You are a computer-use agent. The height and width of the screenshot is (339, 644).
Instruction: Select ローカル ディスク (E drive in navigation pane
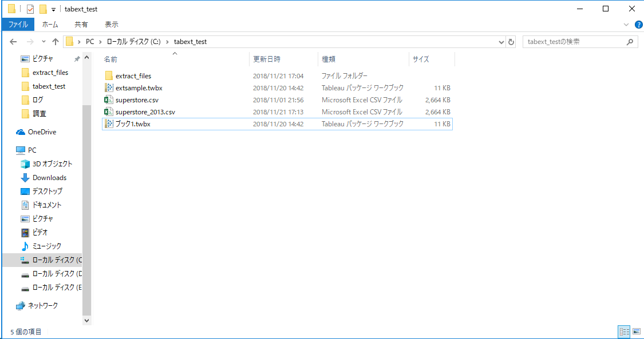click(x=57, y=287)
